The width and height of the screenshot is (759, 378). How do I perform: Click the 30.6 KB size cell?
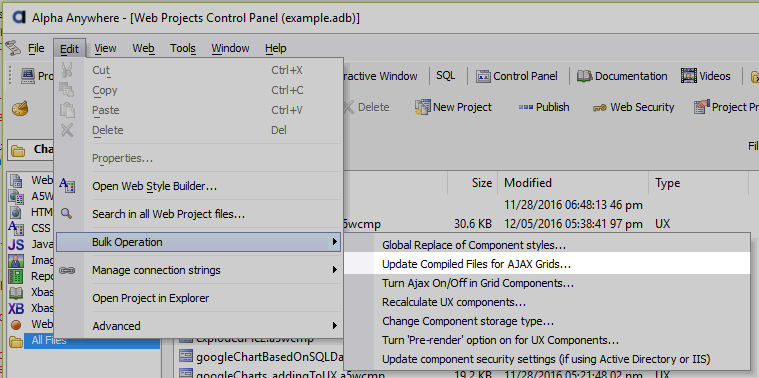[x=473, y=224]
